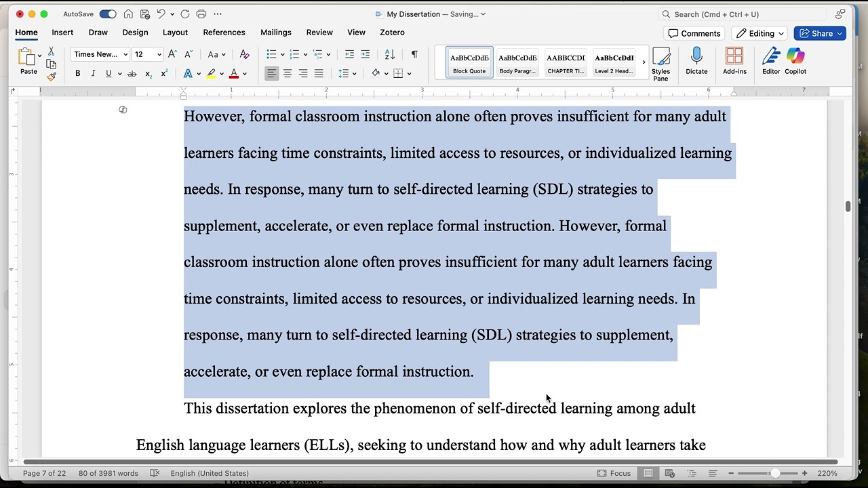868x488 pixels.
Task: Start Dictate microphone
Action: [x=696, y=61]
